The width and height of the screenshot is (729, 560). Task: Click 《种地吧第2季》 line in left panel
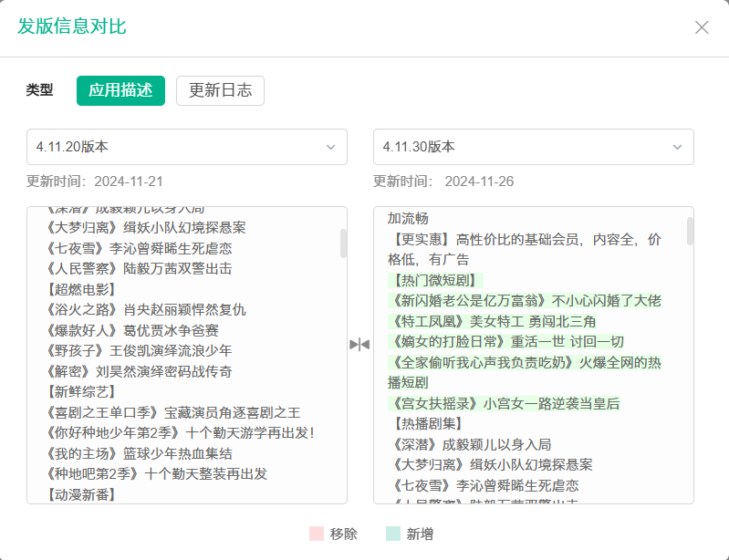tap(155, 474)
